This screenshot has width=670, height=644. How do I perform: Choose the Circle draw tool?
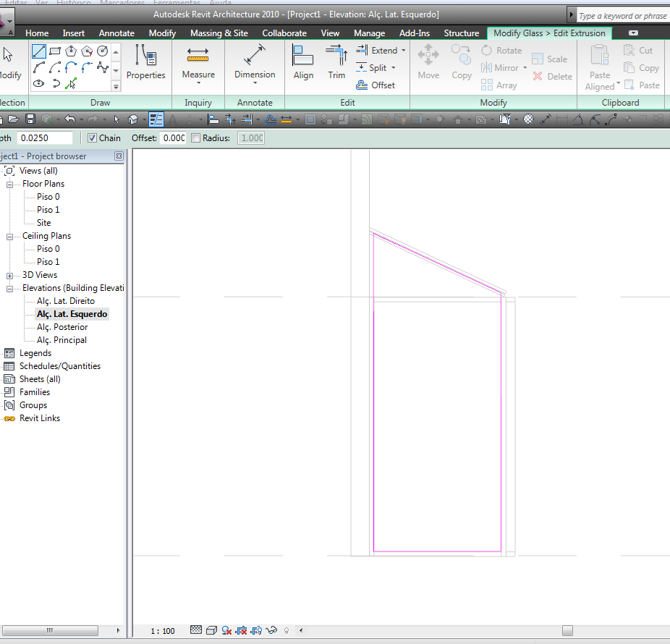[x=102, y=51]
